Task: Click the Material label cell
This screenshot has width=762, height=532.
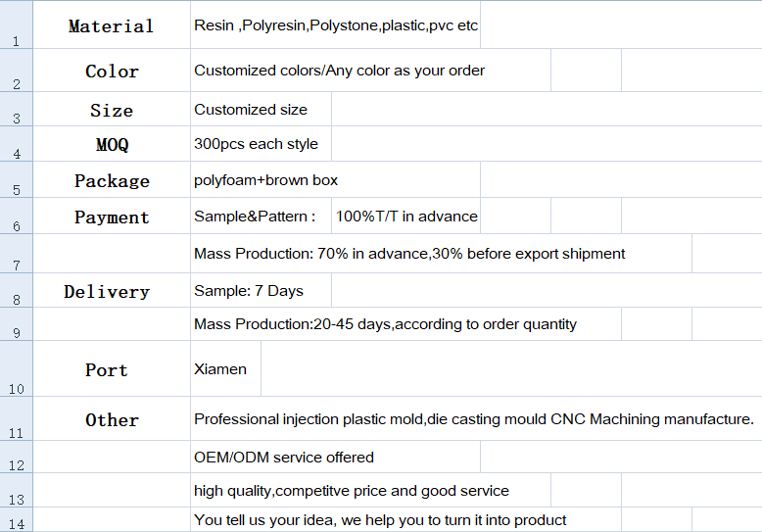Action: pos(112,24)
